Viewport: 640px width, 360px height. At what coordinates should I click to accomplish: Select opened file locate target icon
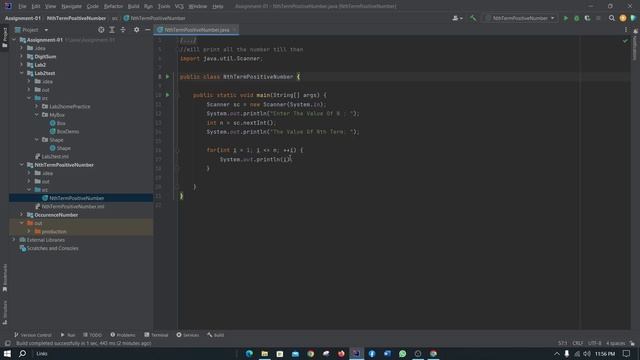(x=101, y=30)
